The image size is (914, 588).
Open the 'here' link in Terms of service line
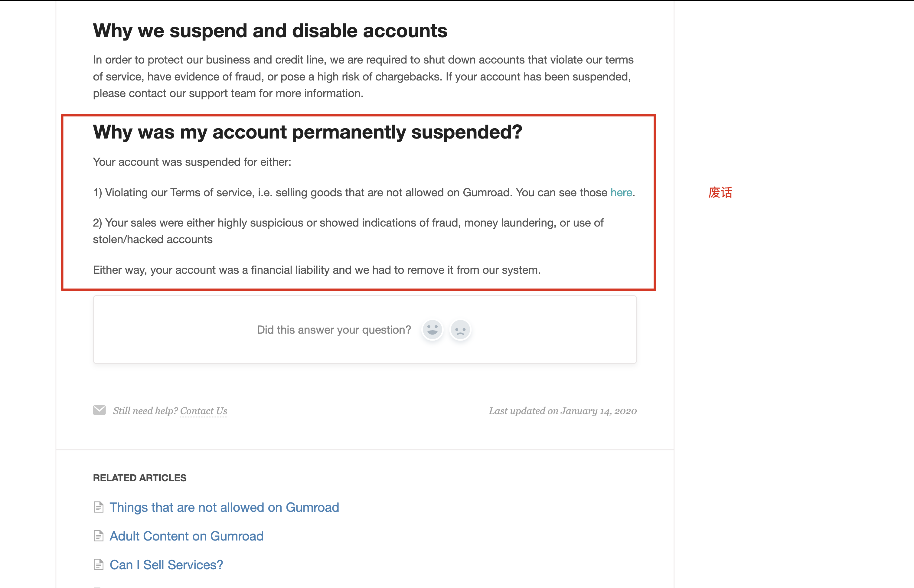[x=621, y=192]
